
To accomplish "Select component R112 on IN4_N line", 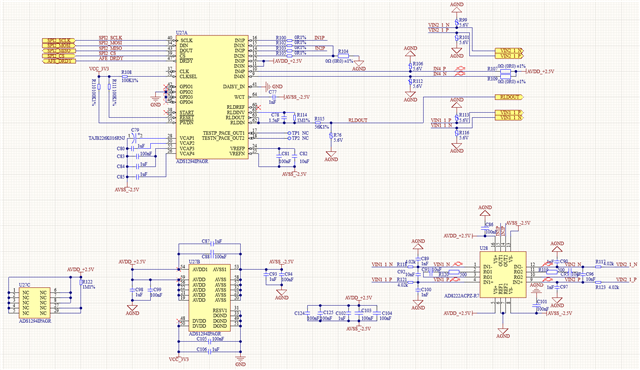I will coord(411,82).
